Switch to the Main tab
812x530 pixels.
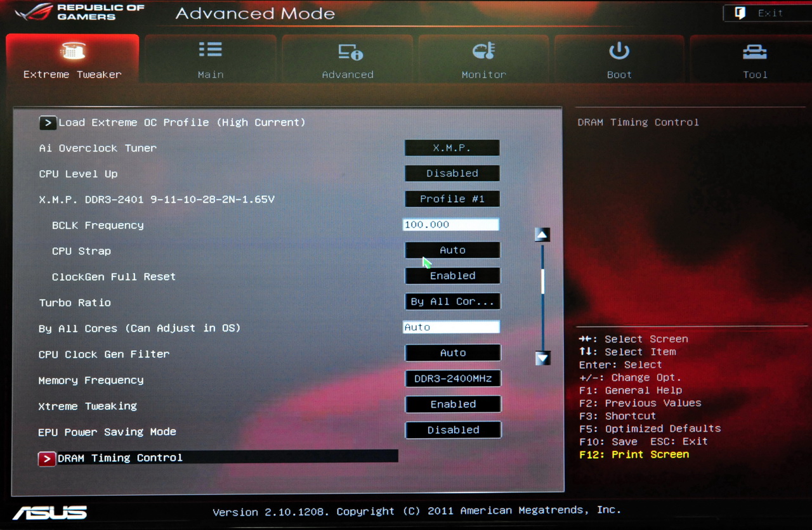pos(211,58)
